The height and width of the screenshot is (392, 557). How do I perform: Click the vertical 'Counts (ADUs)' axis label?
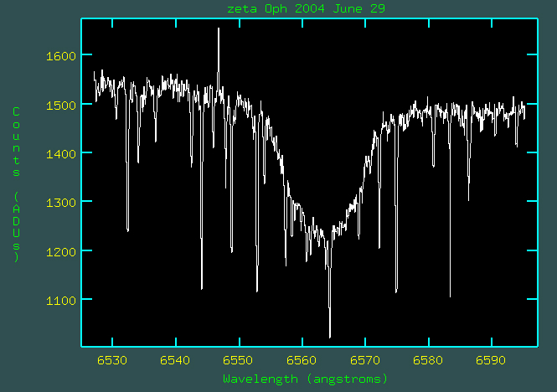tap(16, 184)
